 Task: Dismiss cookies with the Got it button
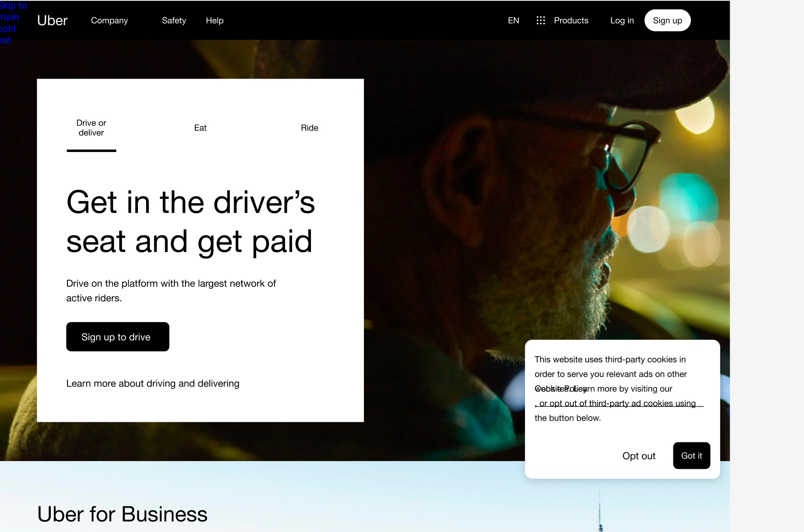(x=691, y=456)
